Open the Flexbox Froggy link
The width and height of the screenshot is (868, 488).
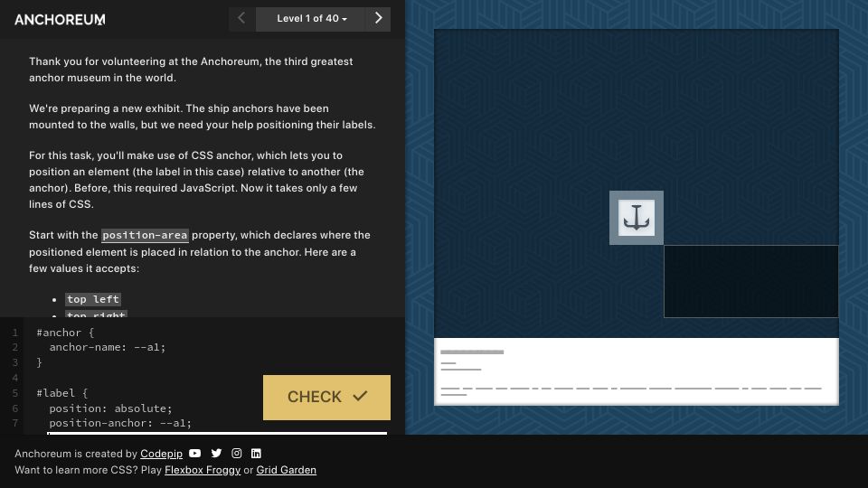(x=203, y=470)
